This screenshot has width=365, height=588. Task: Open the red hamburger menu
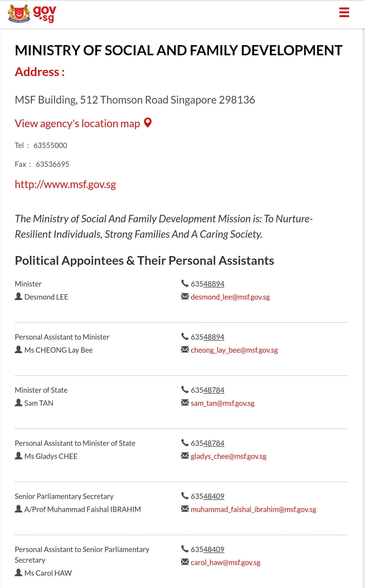[x=344, y=12]
